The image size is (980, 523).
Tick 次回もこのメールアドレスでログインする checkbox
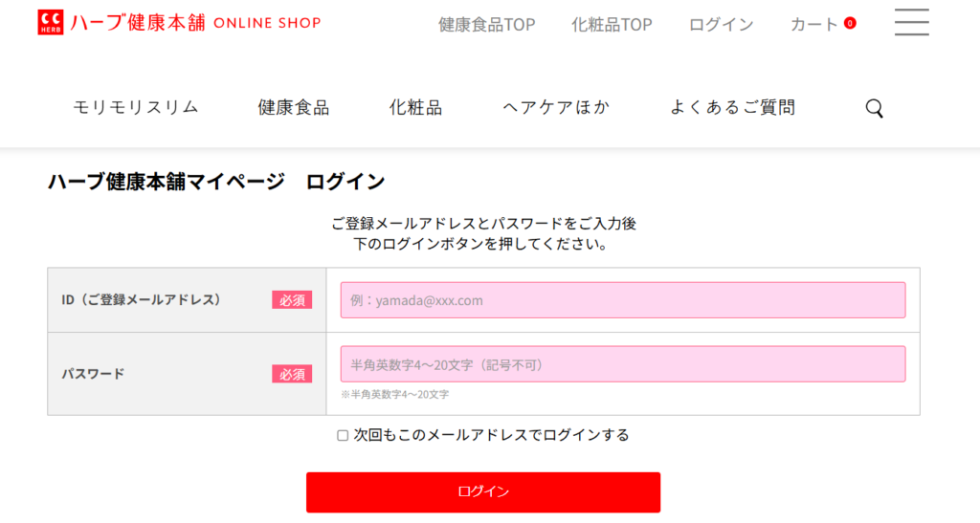click(343, 436)
